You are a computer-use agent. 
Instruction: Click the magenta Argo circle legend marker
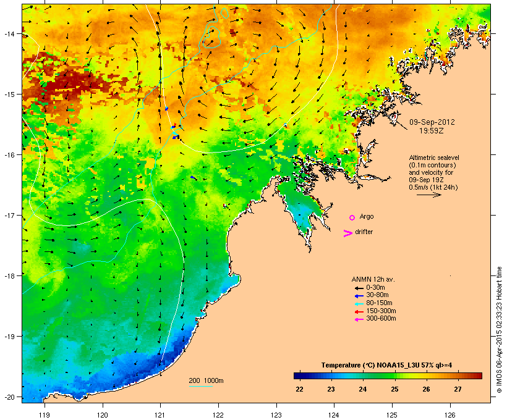click(x=352, y=217)
